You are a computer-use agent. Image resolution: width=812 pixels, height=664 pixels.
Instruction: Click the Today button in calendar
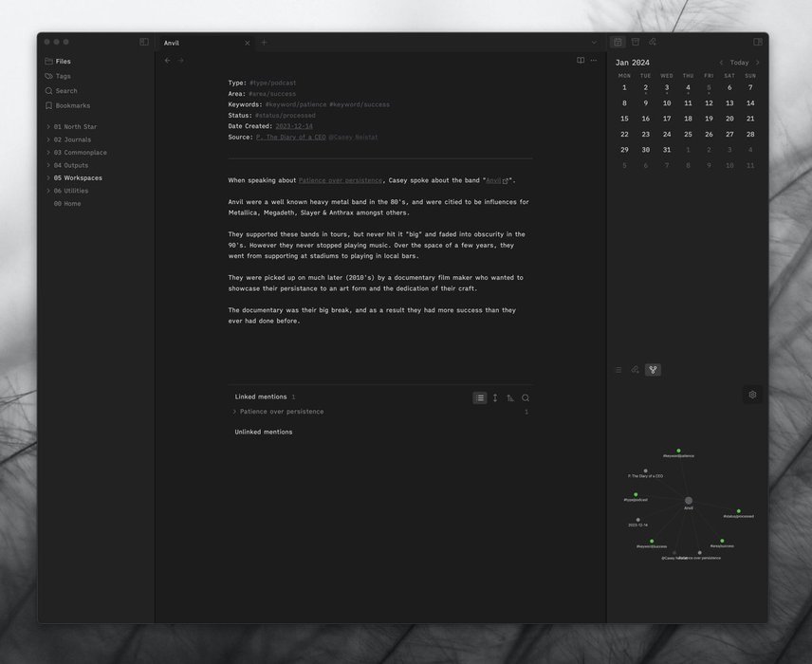click(x=739, y=63)
